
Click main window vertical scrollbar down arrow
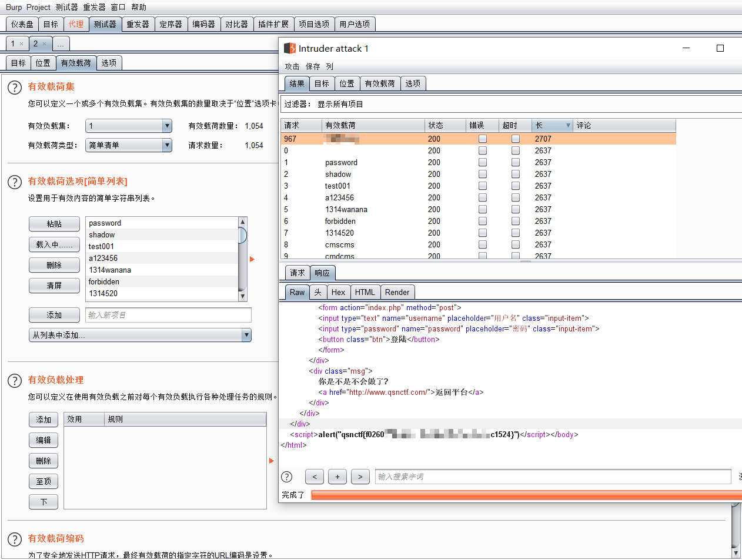736,553
